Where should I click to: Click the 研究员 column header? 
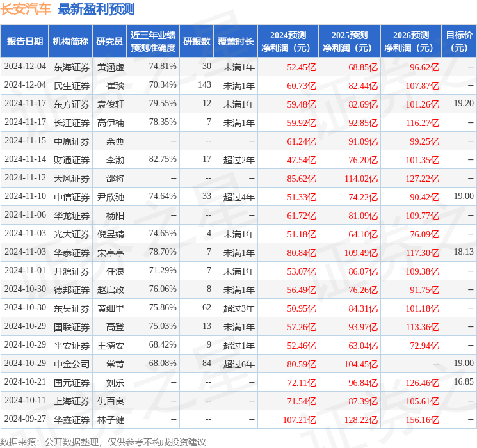[109, 42]
